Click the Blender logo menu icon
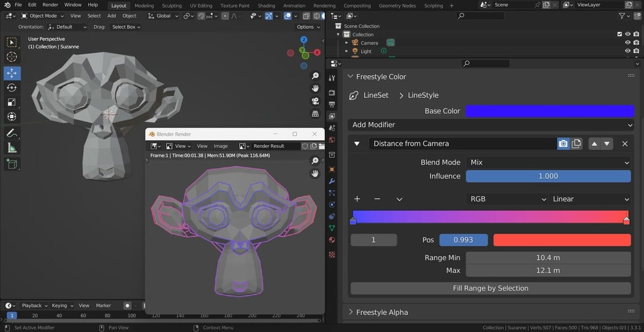Viewport: 644px width, 332px height. [x=7, y=5]
